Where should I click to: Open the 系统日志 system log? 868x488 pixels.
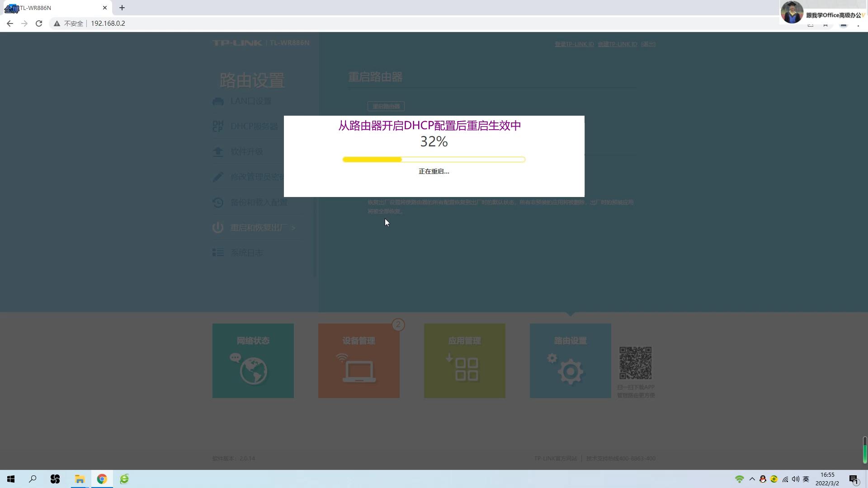246,252
